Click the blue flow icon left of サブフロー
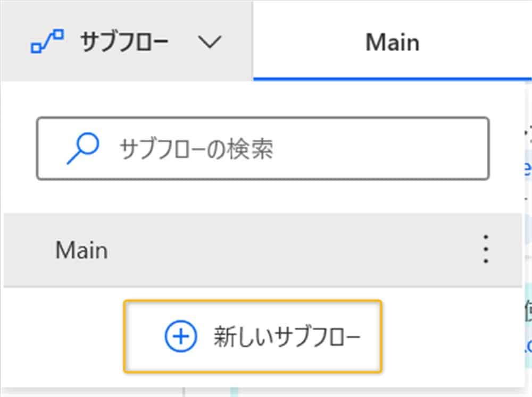The image size is (532, 397). [47, 41]
